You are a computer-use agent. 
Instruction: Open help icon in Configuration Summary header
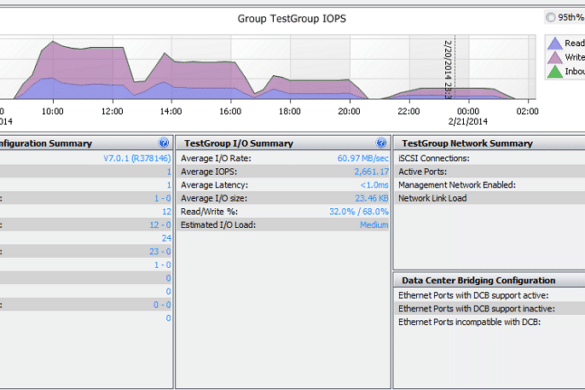pyautogui.click(x=163, y=143)
